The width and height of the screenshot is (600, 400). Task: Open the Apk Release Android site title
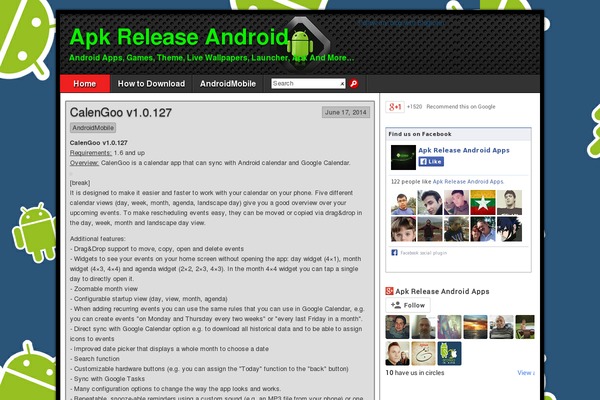click(x=179, y=37)
